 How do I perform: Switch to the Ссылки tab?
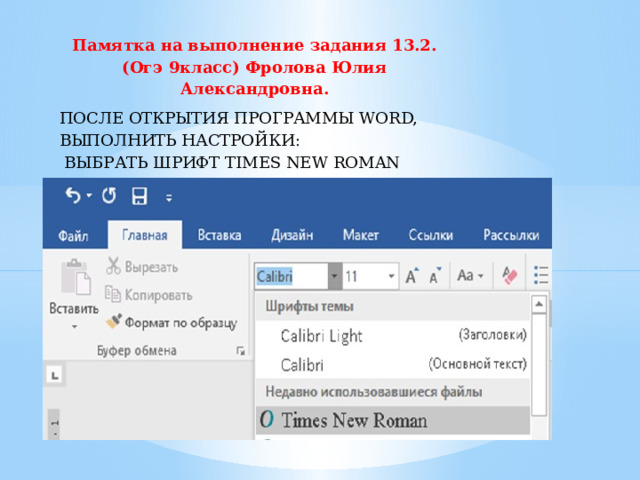(x=431, y=235)
